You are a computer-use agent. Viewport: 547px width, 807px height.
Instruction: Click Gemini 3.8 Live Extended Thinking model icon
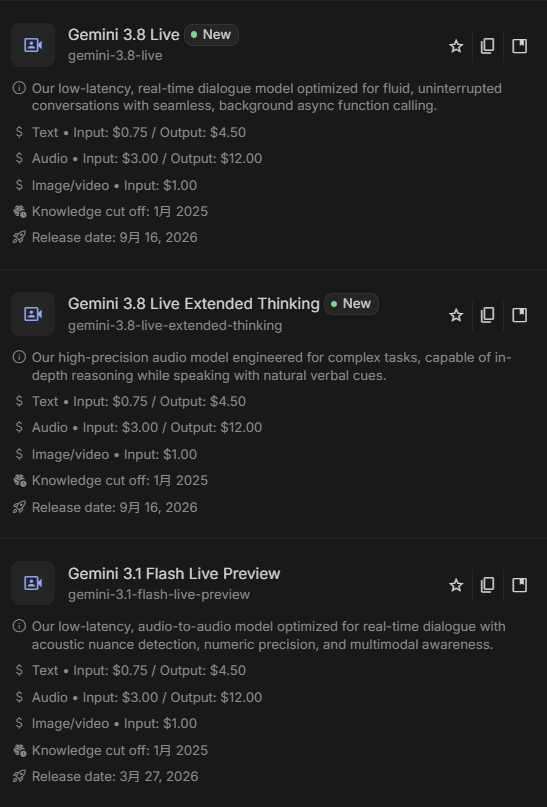pos(33,314)
